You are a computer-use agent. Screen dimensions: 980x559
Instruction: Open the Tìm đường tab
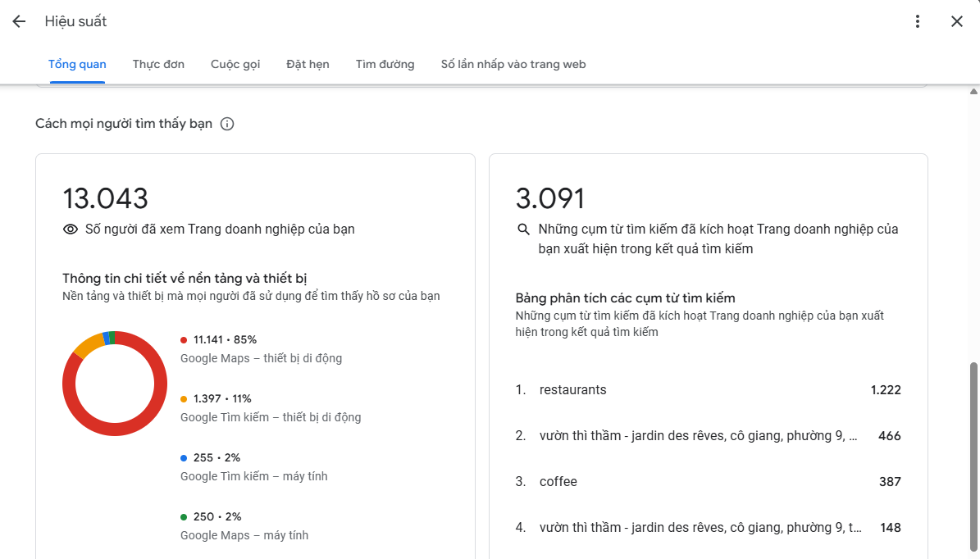385,64
